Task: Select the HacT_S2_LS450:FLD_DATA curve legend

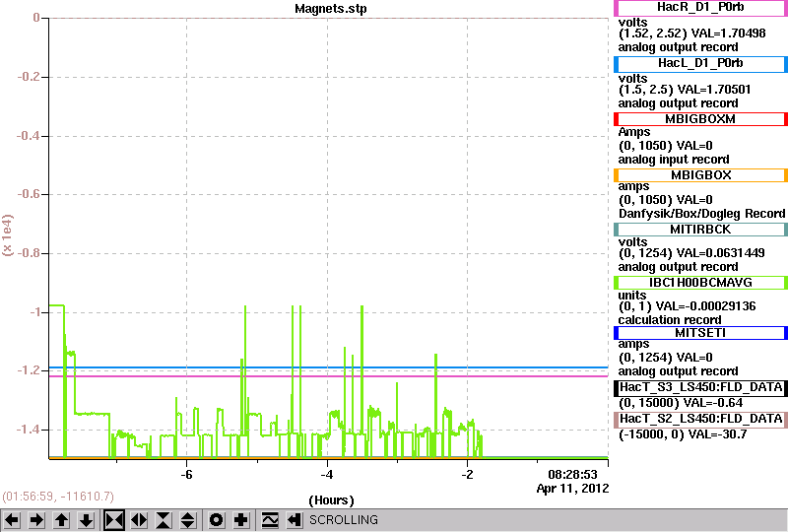Action: click(x=700, y=420)
